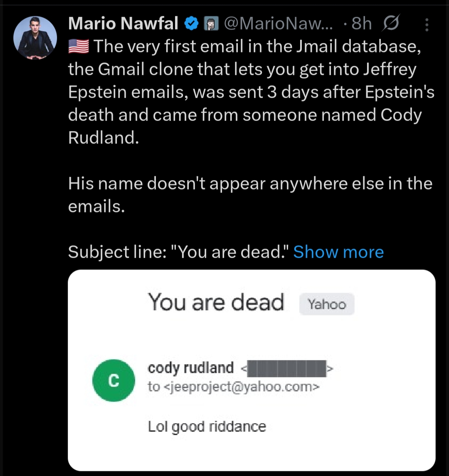Open Mario Nawfal's profile picture
Screen dimensions: 449x476
coord(35,38)
